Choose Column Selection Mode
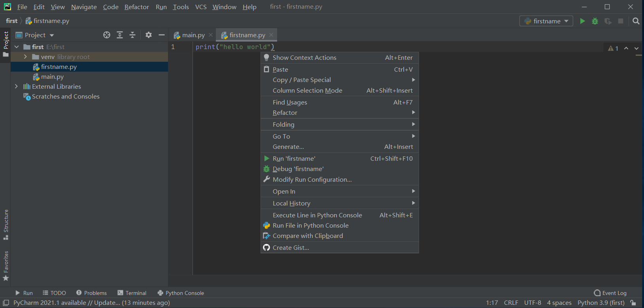 pos(340,91)
